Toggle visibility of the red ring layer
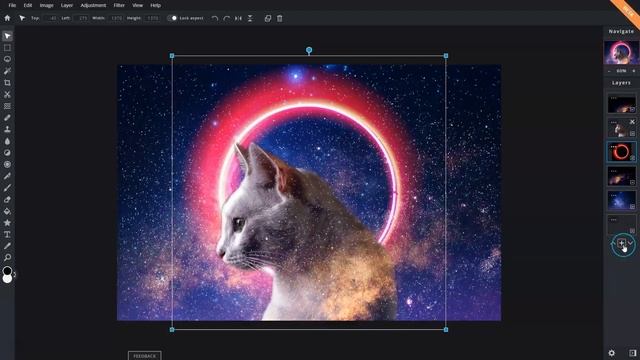This screenshot has height=360, width=640. [x=632, y=158]
